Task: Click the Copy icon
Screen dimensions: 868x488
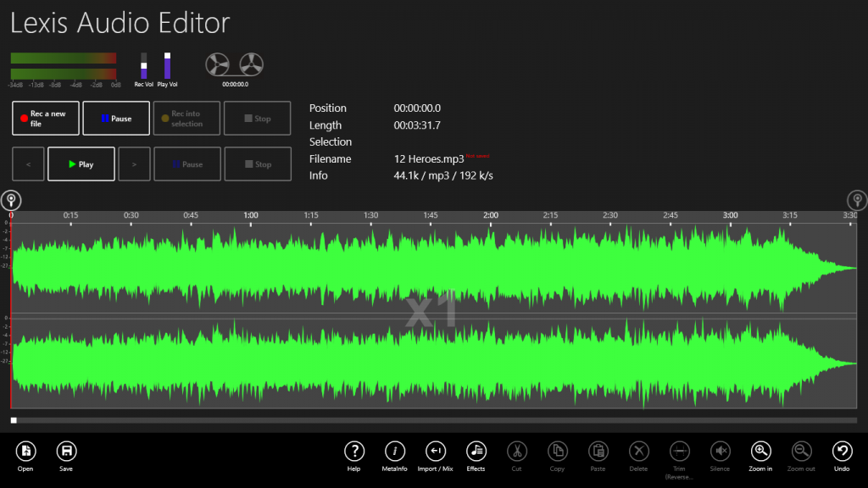Action: (557, 452)
